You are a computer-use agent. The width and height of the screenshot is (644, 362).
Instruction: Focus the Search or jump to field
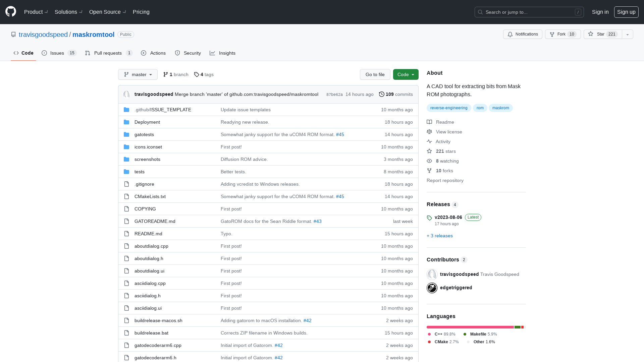tap(529, 12)
